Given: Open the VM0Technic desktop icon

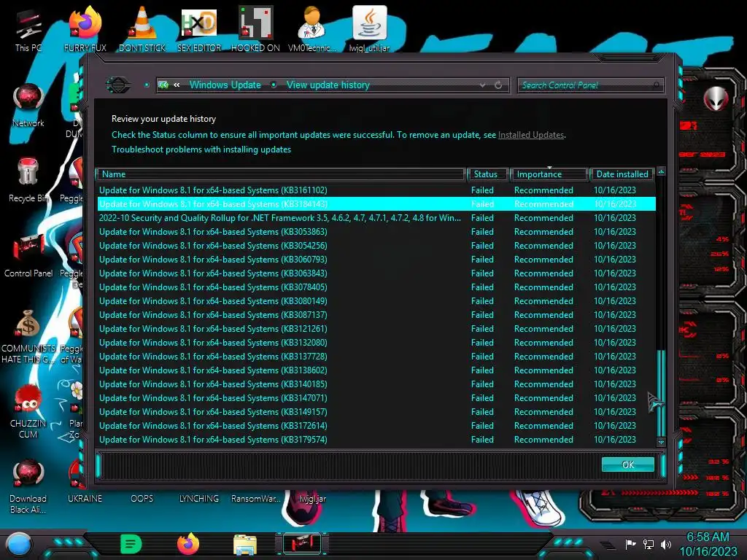Looking at the screenshot, I should (x=312, y=31).
